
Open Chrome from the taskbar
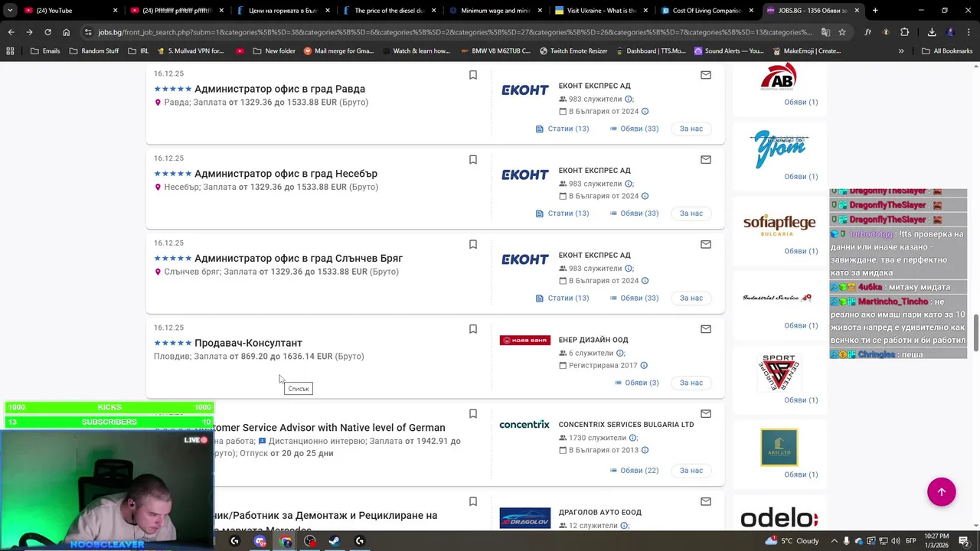click(286, 541)
